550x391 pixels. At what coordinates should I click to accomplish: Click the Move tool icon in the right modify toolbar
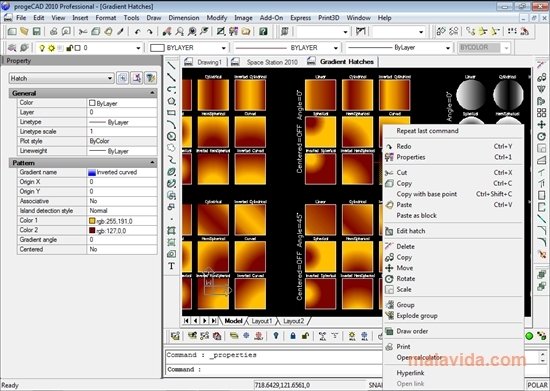pyautogui.click(x=541, y=124)
